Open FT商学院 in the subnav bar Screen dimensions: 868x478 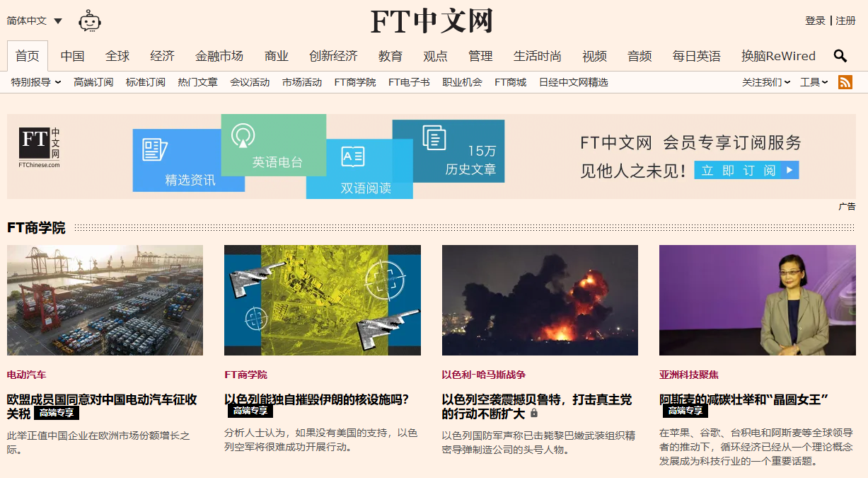coord(355,82)
